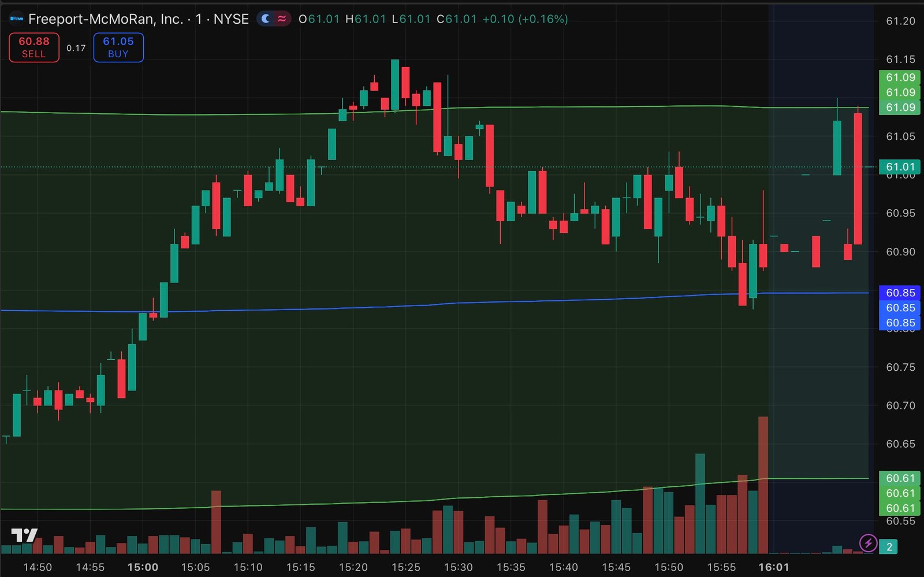Click the 15:50 time axis label
The image size is (924, 577).
pyautogui.click(x=669, y=567)
